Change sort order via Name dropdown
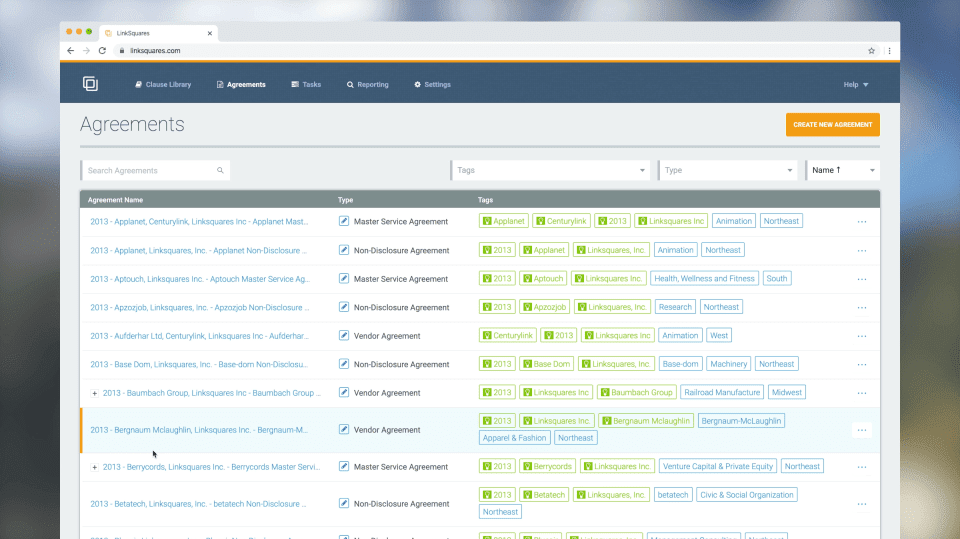This screenshot has width=960, height=539. [842, 170]
